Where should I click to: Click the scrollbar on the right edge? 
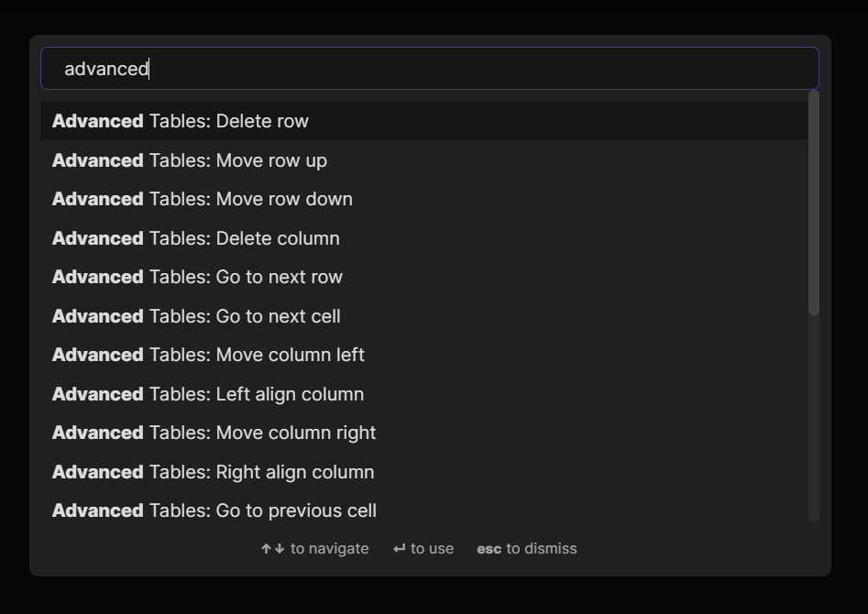(813, 202)
